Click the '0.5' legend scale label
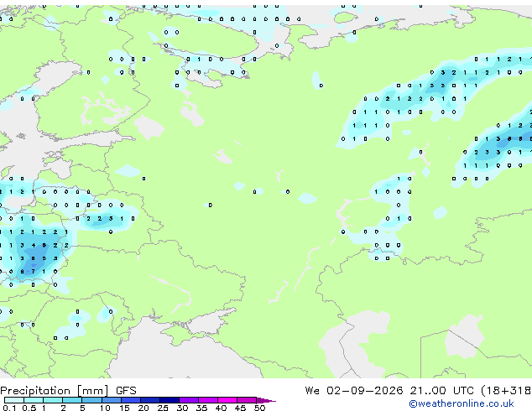 click(29, 408)
